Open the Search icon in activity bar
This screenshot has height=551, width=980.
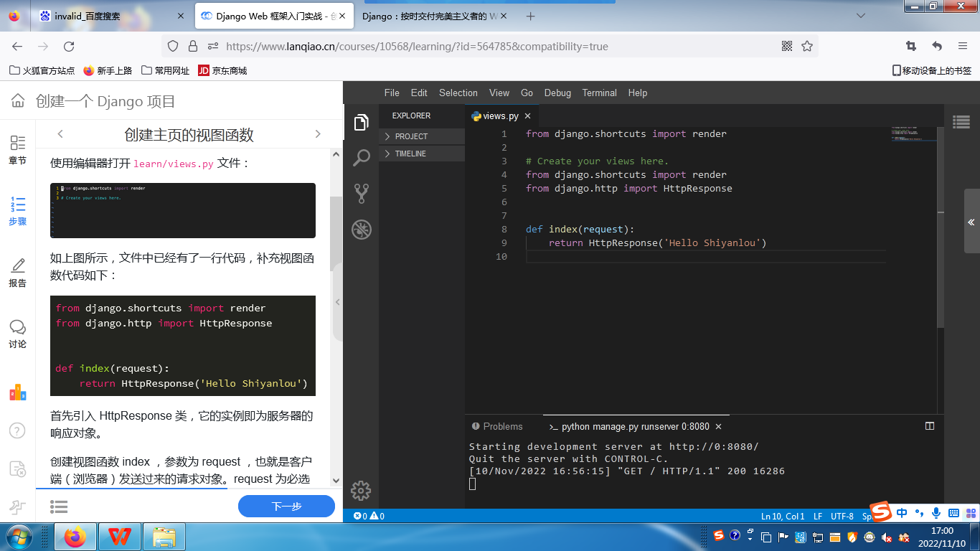pyautogui.click(x=361, y=158)
